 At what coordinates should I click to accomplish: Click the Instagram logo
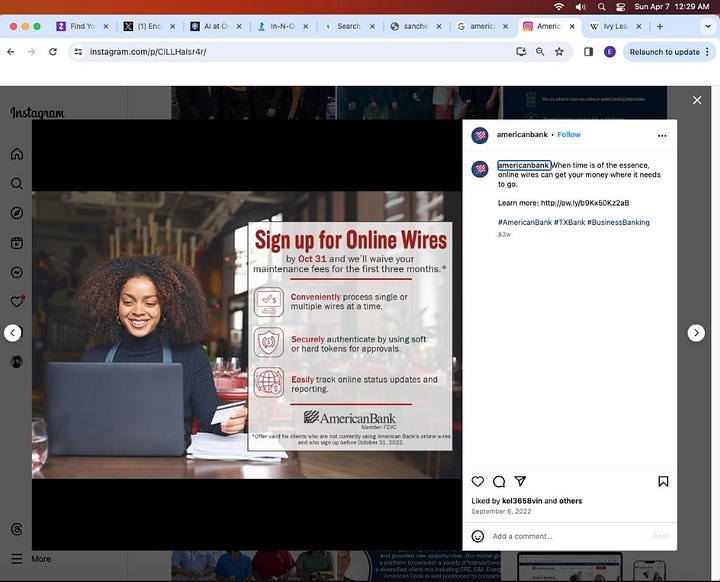point(37,113)
